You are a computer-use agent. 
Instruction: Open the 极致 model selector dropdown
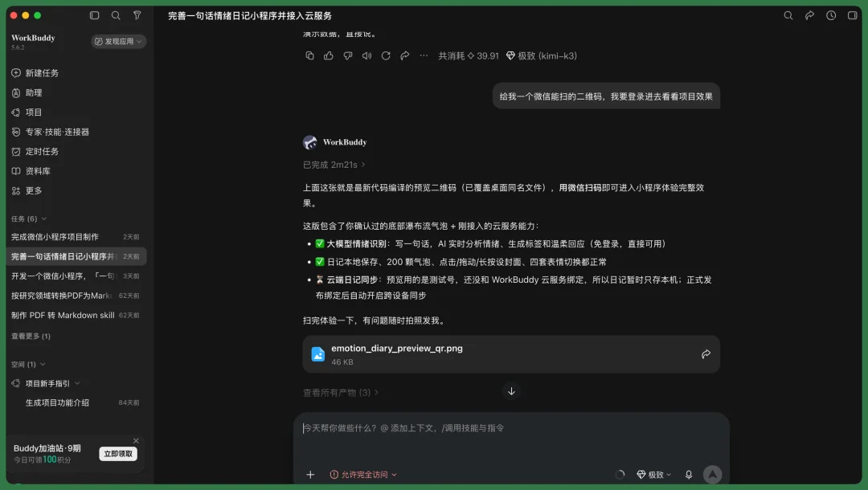click(x=653, y=475)
